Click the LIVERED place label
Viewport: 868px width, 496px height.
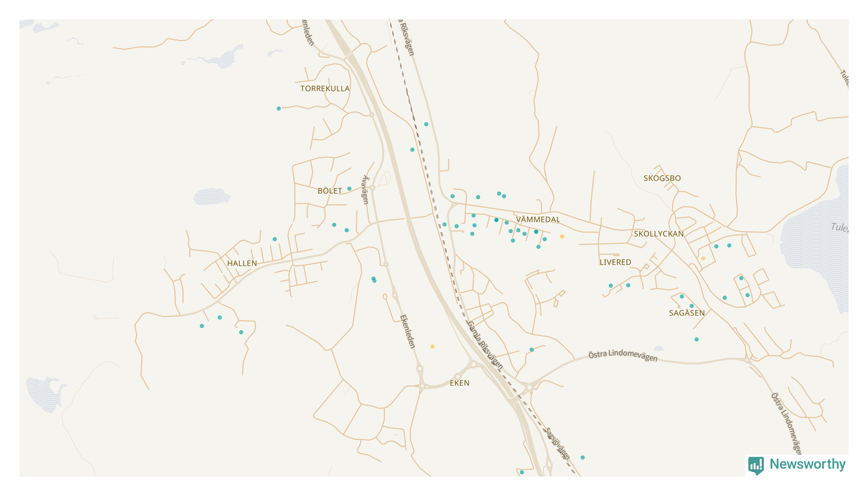pyautogui.click(x=615, y=263)
